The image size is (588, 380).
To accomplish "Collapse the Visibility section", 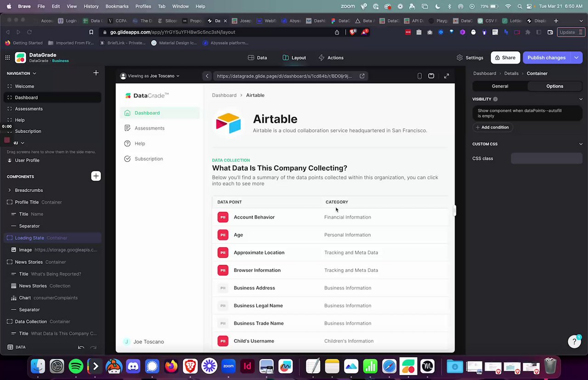I will pyautogui.click(x=581, y=99).
